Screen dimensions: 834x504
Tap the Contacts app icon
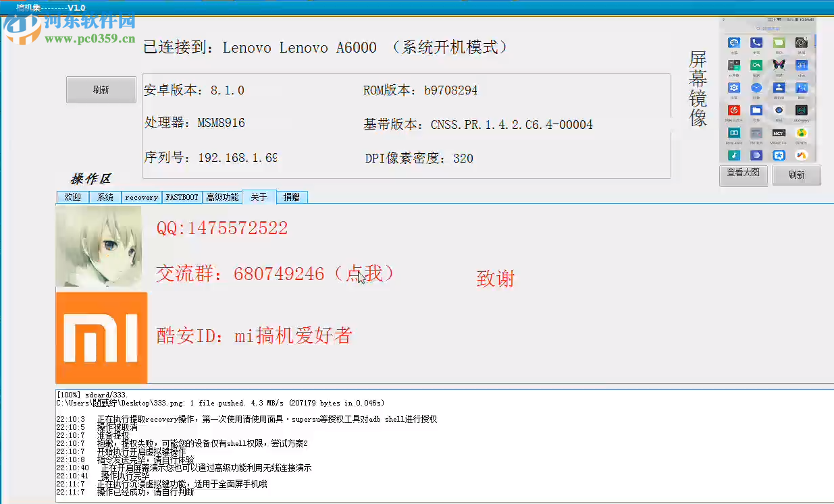(x=779, y=88)
